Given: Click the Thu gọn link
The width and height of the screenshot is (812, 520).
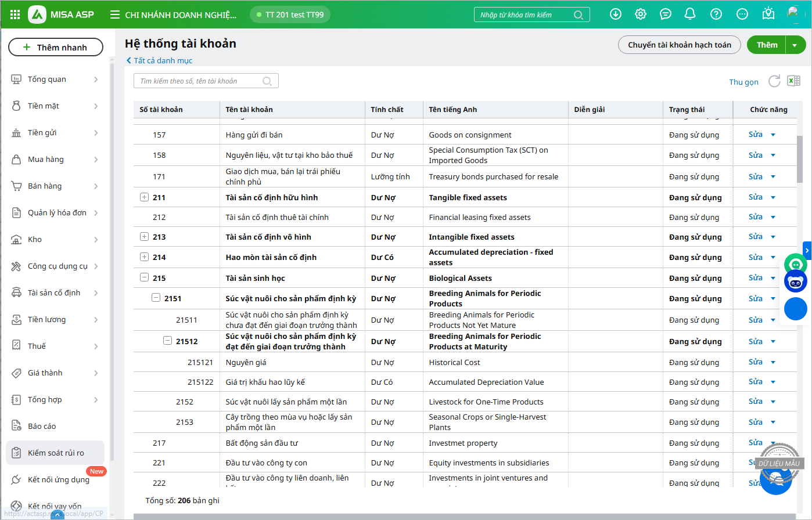Looking at the screenshot, I should [743, 82].
